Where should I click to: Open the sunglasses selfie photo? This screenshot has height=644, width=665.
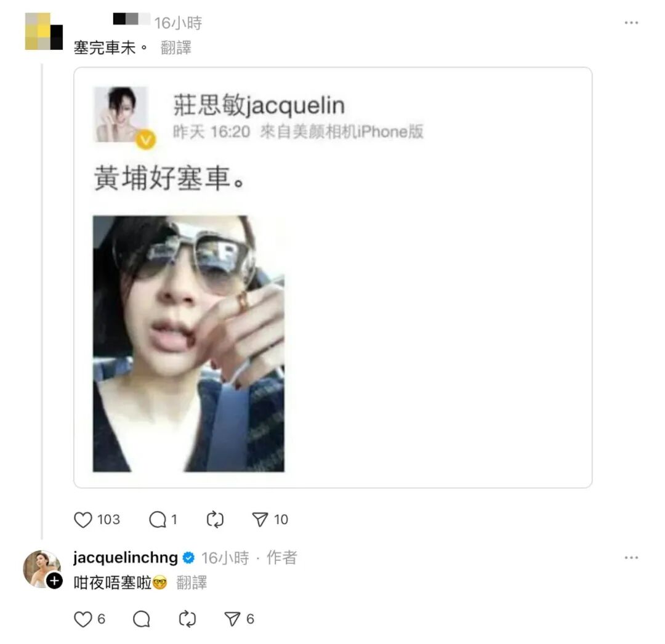coord(189,344)
